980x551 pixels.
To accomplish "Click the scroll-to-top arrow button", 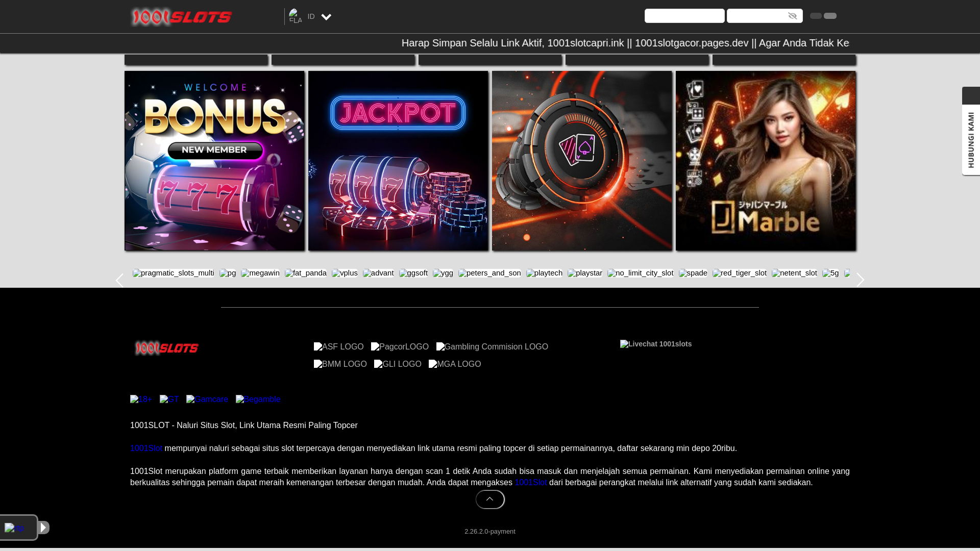I will click(x=490, y=499).
